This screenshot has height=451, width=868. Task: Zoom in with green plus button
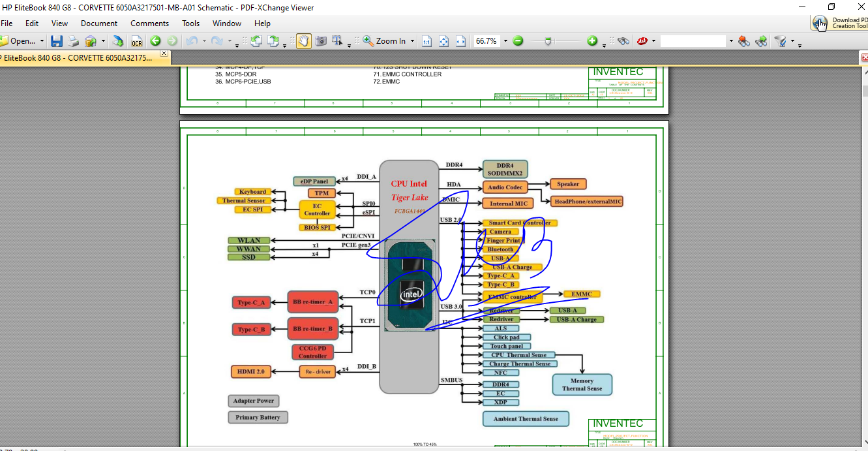pyautogui.click(x=592, y=41)
